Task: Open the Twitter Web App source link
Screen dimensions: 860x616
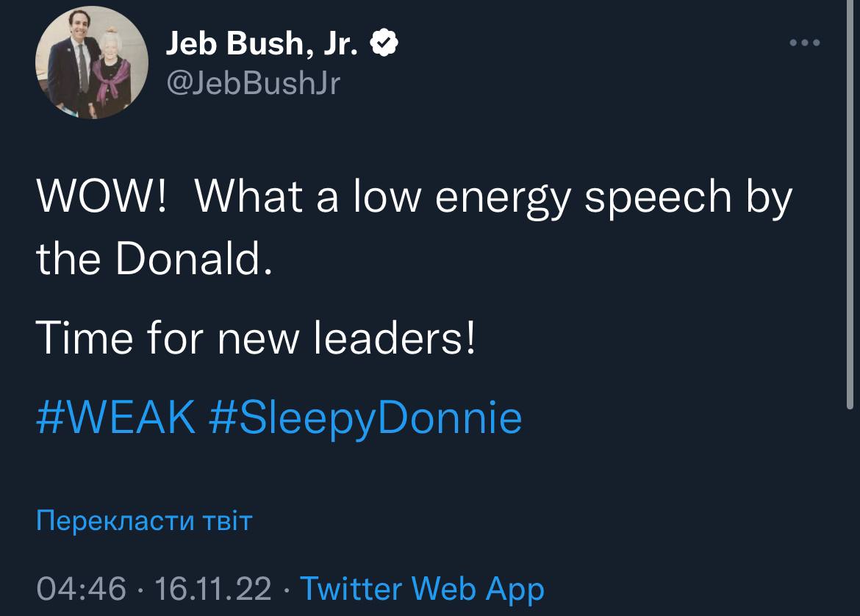Action: (x=423, y=588)
